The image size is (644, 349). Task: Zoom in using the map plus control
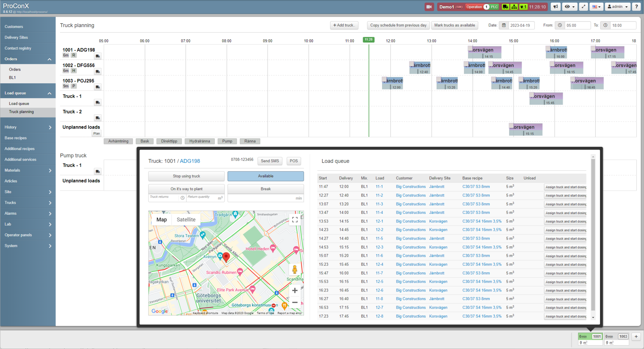click(295, 290)
